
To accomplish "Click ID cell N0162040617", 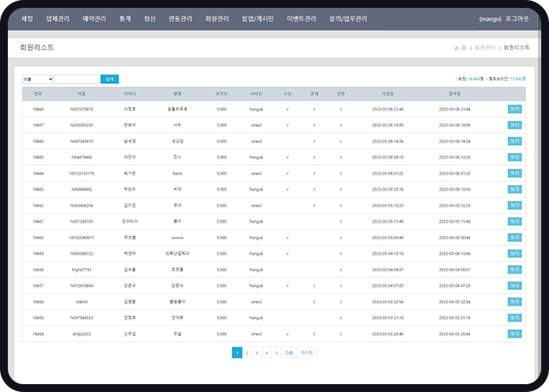I will click(x=82, y=238).
